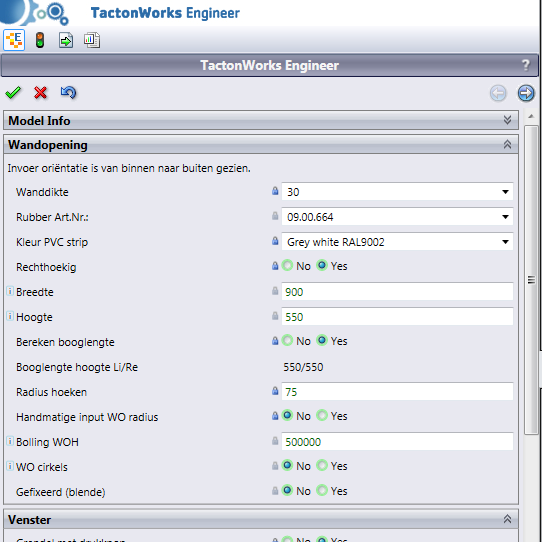This screenshot has width=542, height=542.
Task: Click the 'Invoer oriëntatie' instruction text
Action: 129,168
